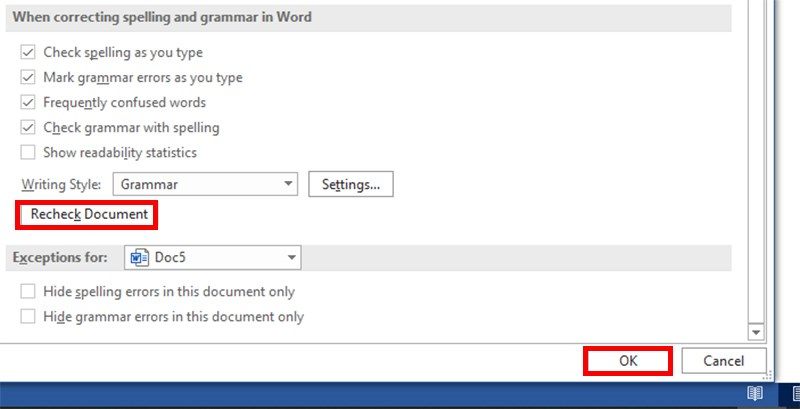Toggle Mark grammar errors as you type
The width and height of the screenshot is (800, 409).
[28, 78]
